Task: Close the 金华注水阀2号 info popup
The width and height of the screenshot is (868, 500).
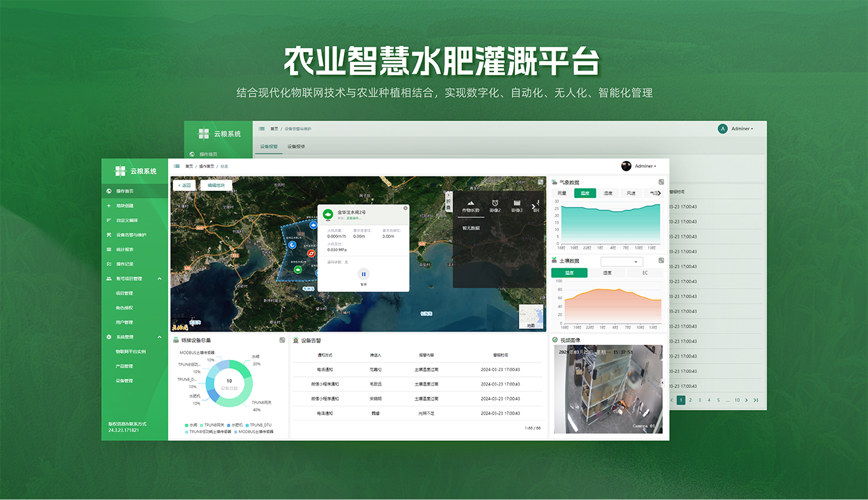Action: click(x=405, y=208)
